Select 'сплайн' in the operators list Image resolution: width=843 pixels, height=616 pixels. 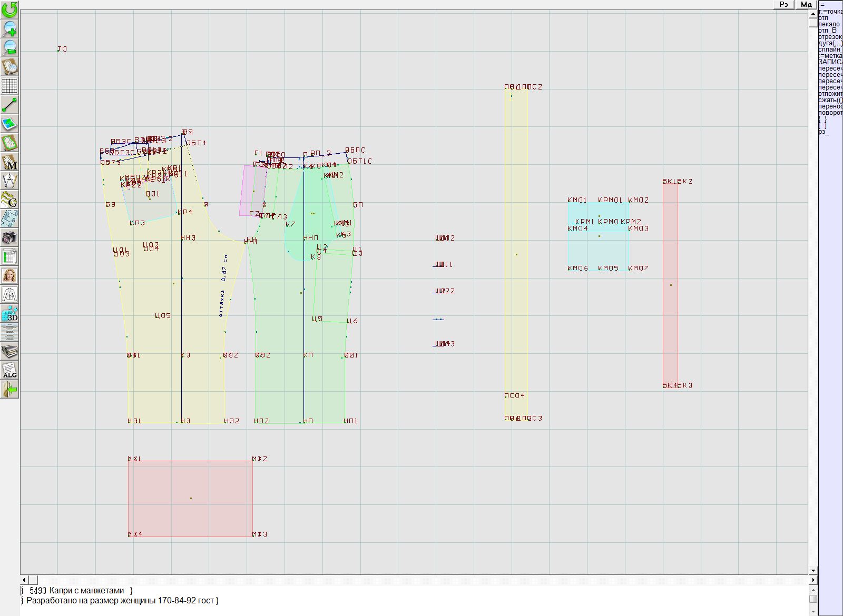pos(830,49)
